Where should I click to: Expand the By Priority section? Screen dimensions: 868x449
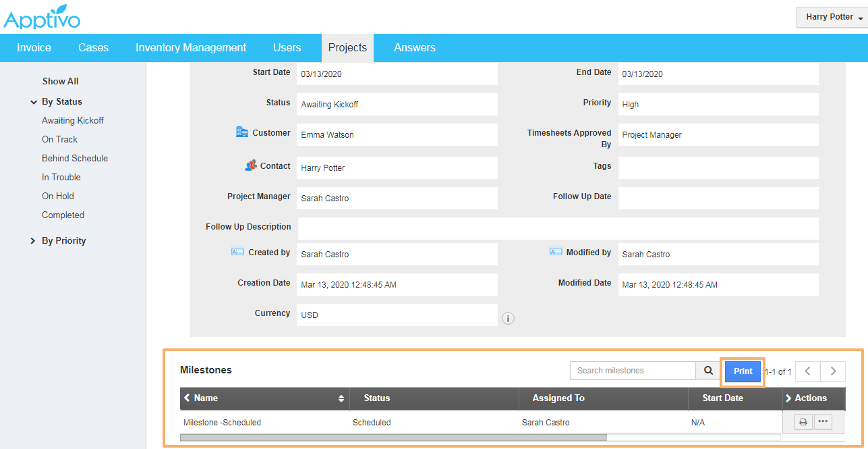pyautogui.click(x=33, y=241)
